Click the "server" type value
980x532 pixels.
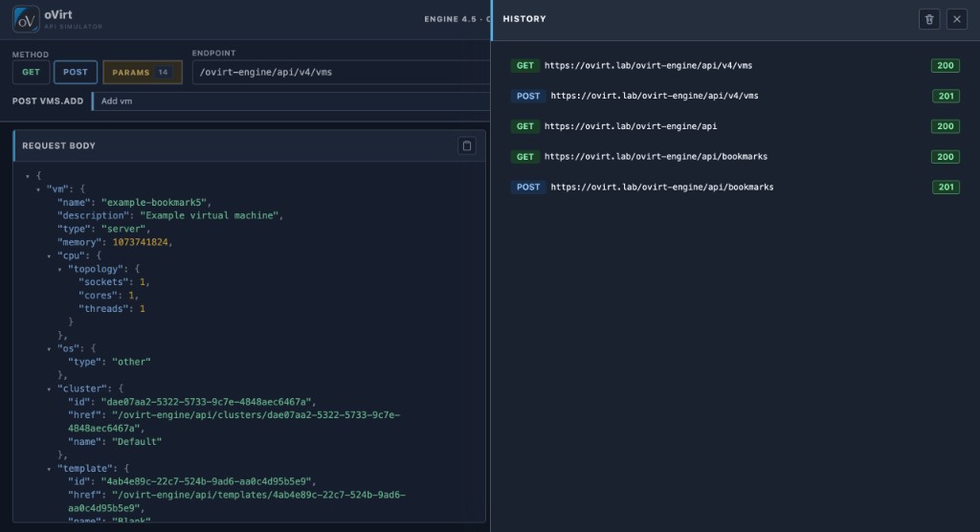pos(123,229)
